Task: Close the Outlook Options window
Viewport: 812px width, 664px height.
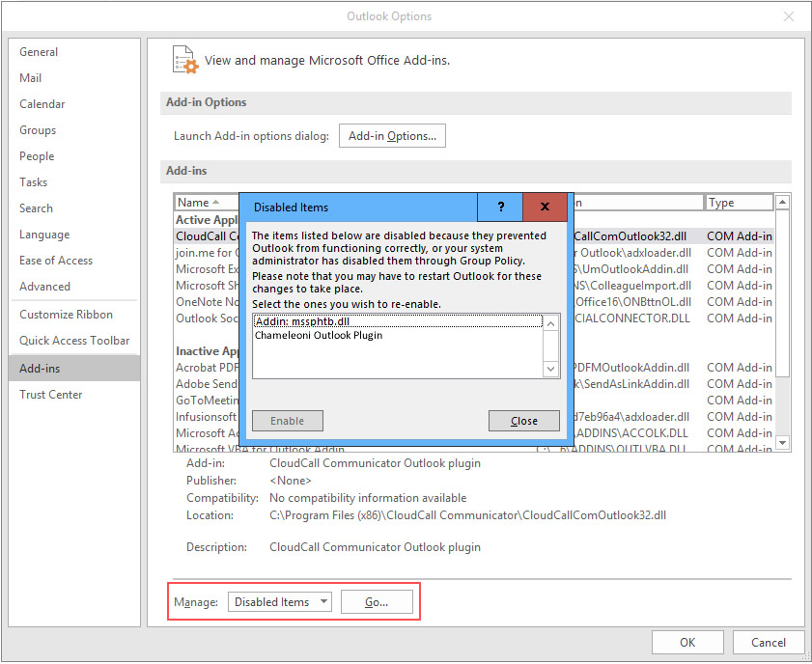Action: tap(789, 16)
